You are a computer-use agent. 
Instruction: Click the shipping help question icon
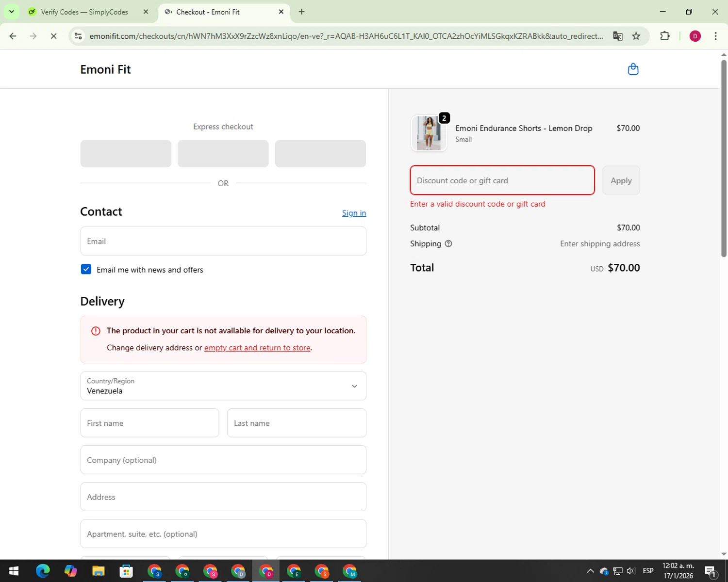[448, 243]
